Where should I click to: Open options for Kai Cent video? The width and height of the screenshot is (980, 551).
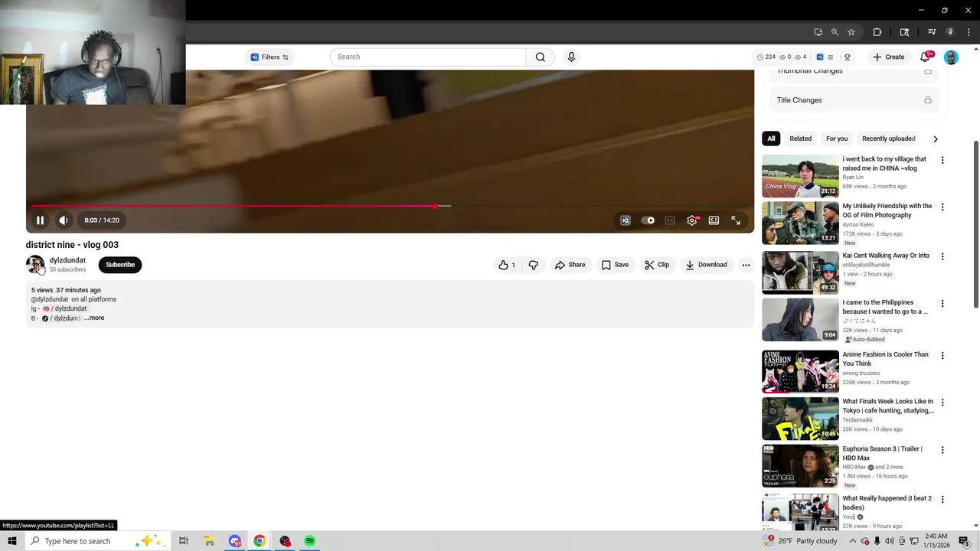(x=942, y=256)
